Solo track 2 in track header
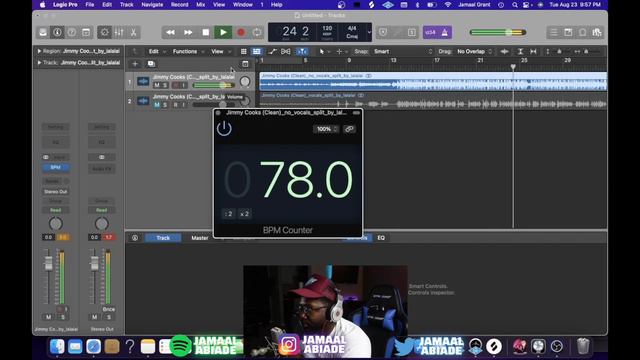640x360 pixels. point(165,105)
